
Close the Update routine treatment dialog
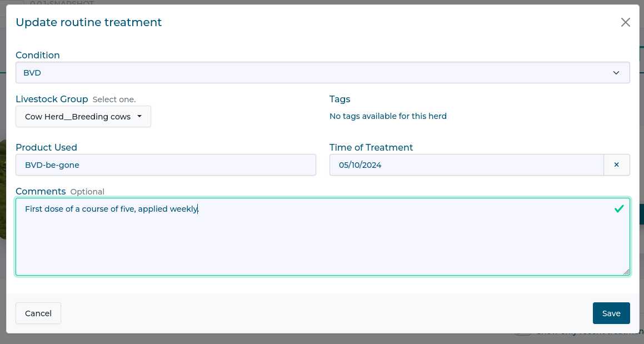click(x=625, y=22)
